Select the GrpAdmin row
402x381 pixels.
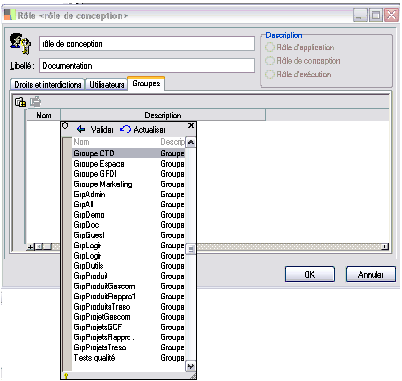(129, 194)
